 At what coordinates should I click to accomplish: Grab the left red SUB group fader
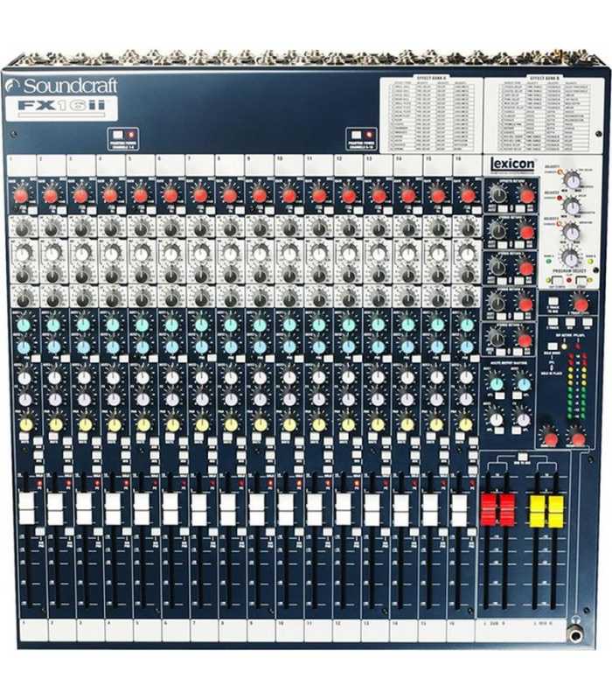tap(488, 510)
